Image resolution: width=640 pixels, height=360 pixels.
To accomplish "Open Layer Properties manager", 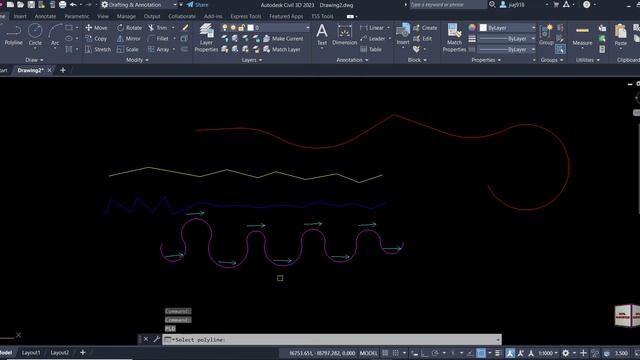I will pyautogui.click(x=206, y=38).
